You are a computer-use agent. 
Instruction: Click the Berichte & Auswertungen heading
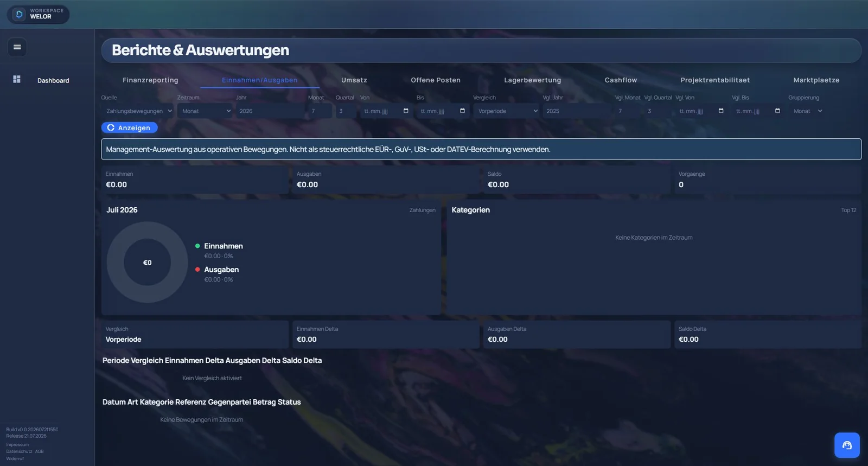pos(200,50)
